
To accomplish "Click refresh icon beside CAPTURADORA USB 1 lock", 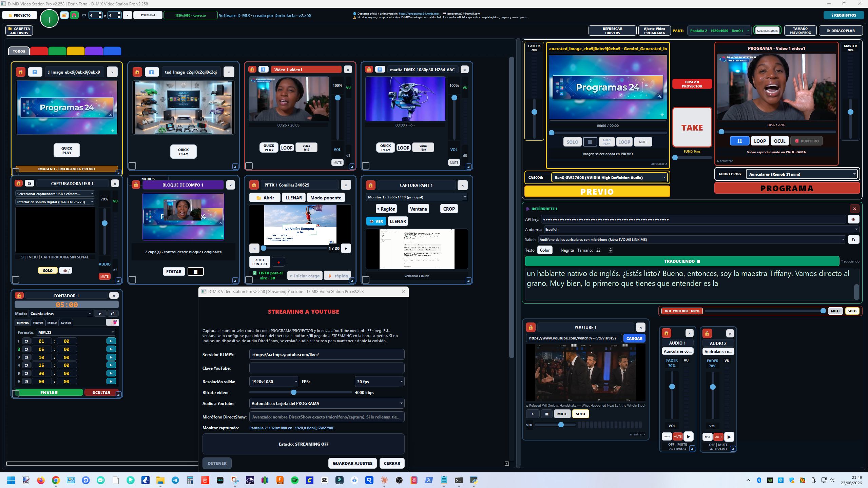I will pos(29,183).
